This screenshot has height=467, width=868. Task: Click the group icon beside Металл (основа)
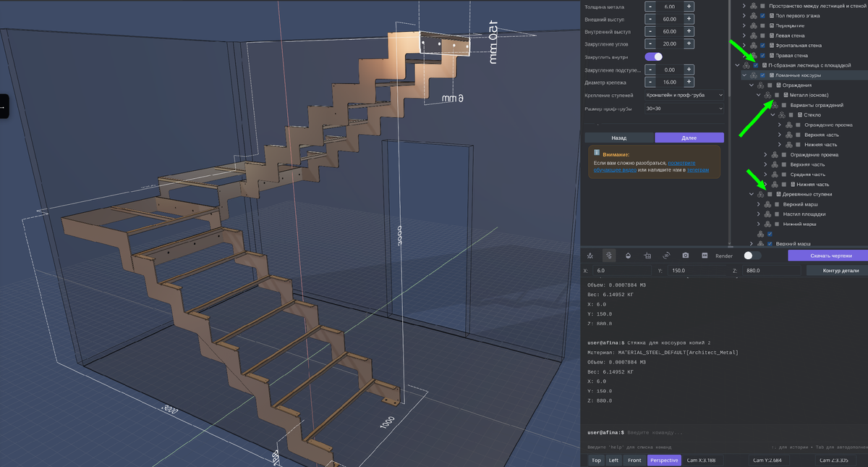click(x=767, y=95)
